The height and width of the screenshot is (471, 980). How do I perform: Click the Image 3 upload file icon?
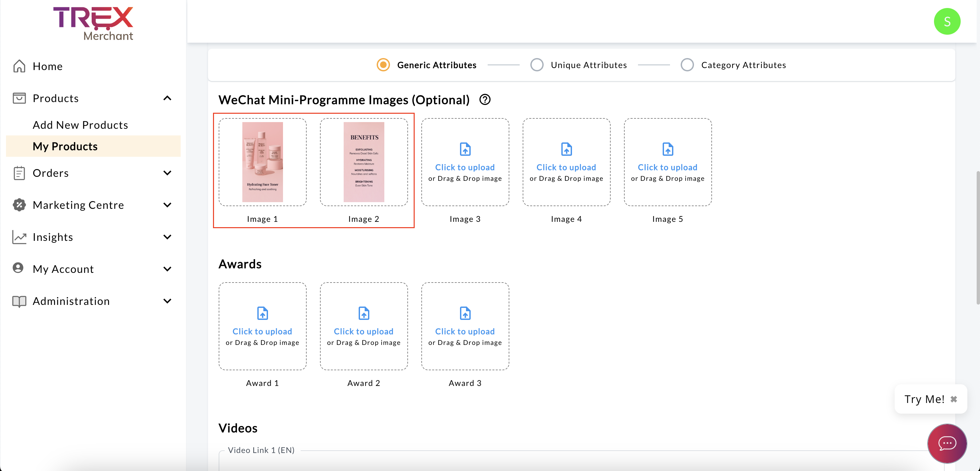pyautogui.click(x=465, y=149)
